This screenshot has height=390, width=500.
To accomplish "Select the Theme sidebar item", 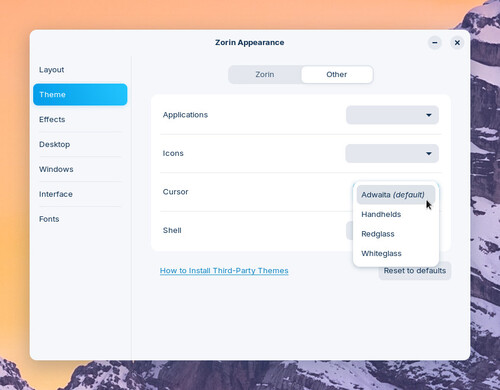I will point(80,94).
